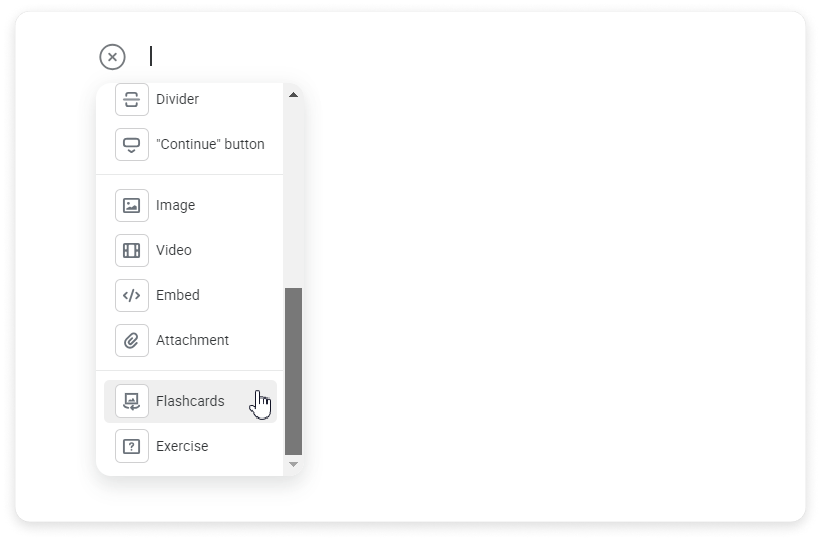The width and height of the screenshot is (821, 541).
Task: Click the Exercise question mark icon
Action: point(131,447)
